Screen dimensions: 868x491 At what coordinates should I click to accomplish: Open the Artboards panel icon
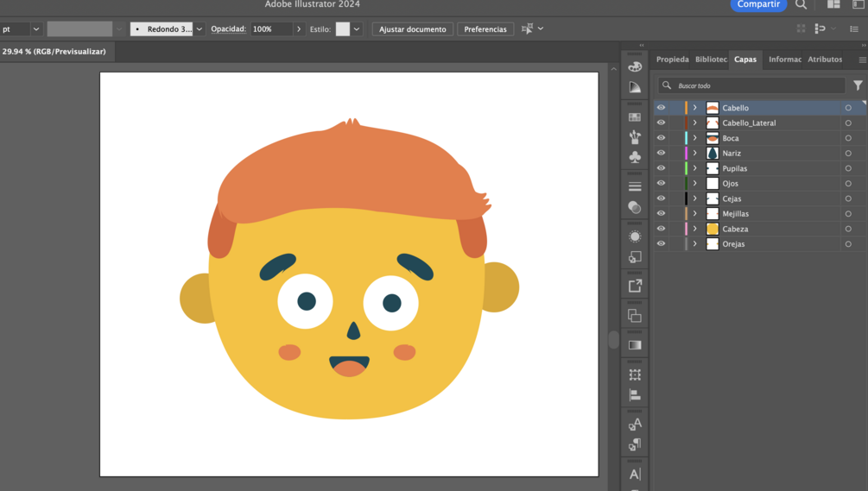[x=635, y=316]
